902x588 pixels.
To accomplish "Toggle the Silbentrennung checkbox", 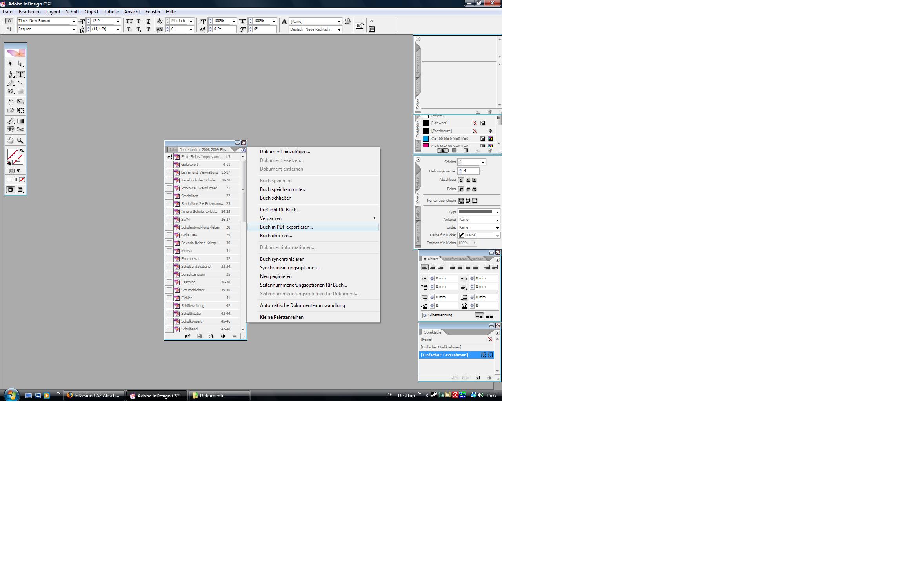I will 425,315.
